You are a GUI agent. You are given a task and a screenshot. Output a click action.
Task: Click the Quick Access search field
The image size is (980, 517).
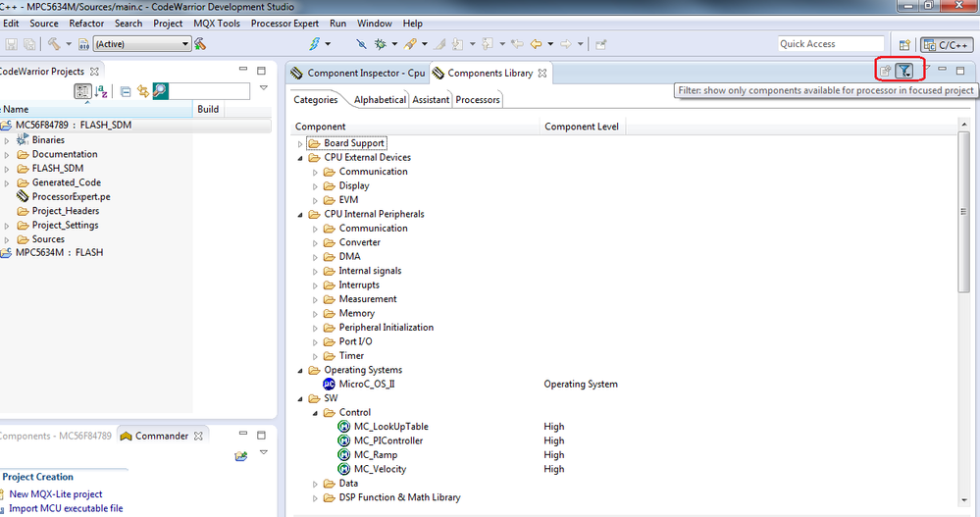click(x=831, y=44)
